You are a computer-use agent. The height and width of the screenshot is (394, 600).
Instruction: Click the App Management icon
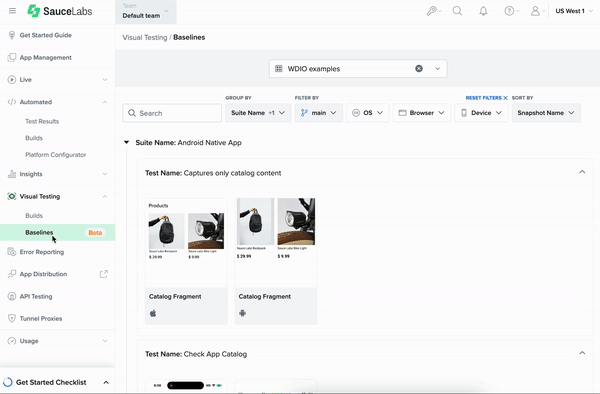point(12,57)
